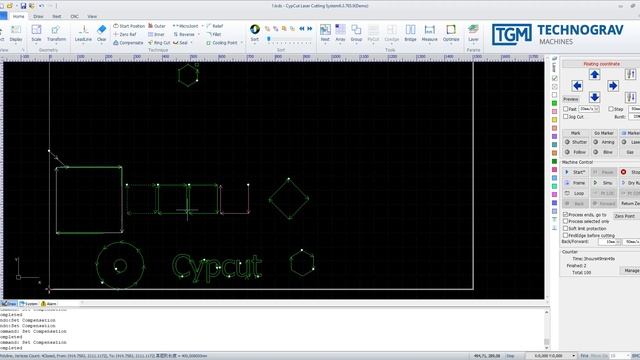Click the Compensate tool

click(x=128, y=42)
